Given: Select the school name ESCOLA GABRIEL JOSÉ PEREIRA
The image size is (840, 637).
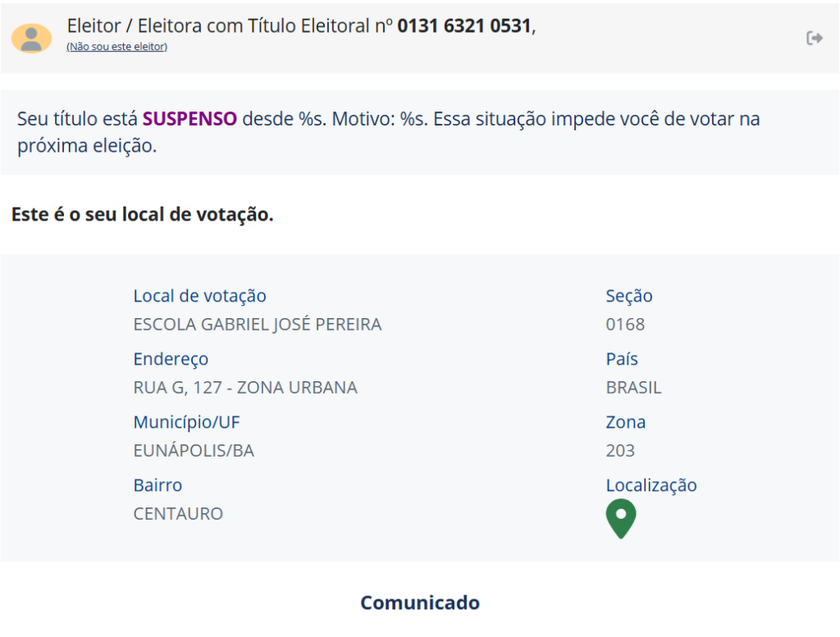Looking at the screenshot, I should point(257,325).
